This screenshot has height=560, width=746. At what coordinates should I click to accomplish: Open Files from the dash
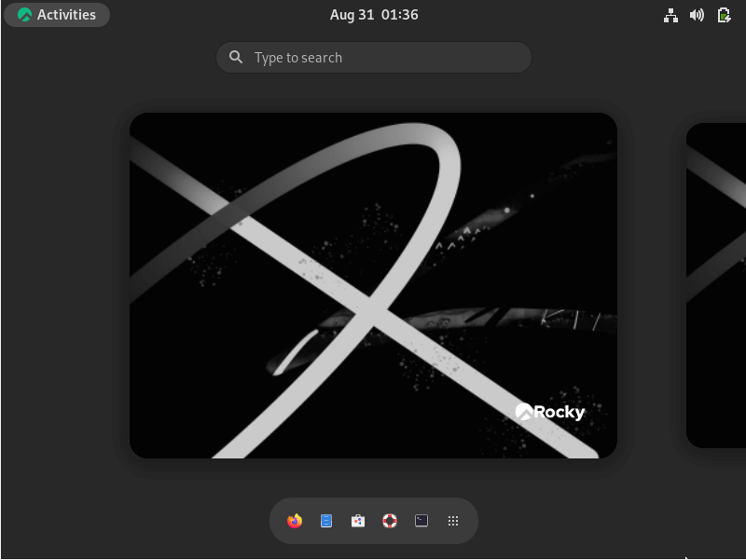[x=326, y=521]
